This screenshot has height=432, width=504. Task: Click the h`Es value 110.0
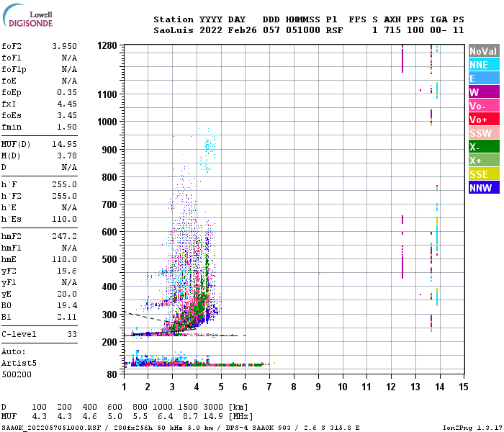64,219
